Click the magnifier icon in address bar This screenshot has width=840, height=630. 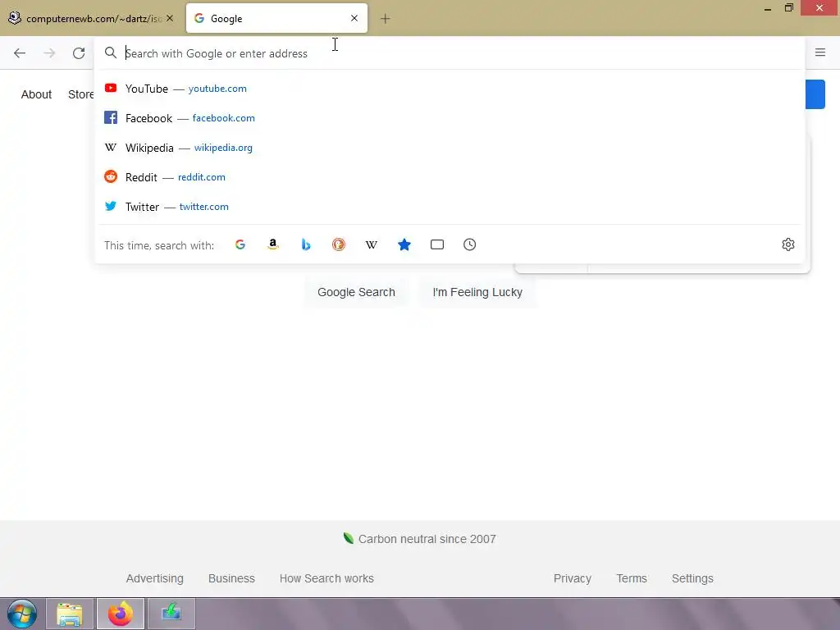[x=111, y=52]
